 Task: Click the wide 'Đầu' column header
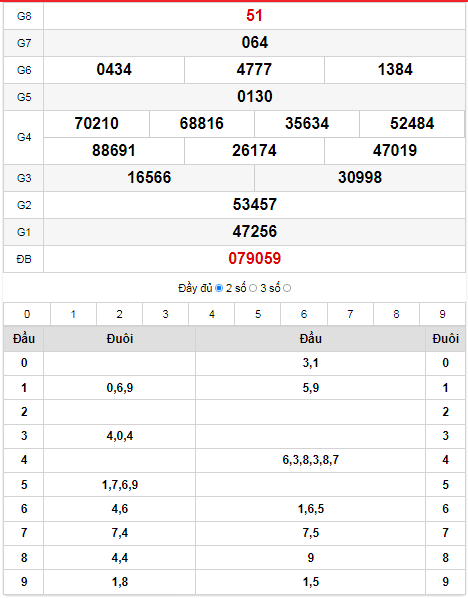click(310, 339)
